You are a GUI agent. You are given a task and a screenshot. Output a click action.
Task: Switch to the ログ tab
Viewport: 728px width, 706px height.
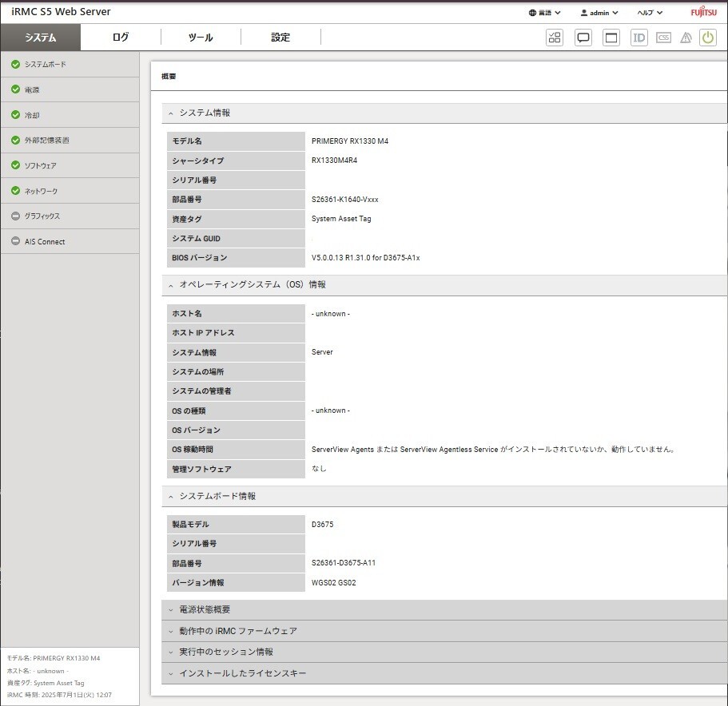pos(121,37)
